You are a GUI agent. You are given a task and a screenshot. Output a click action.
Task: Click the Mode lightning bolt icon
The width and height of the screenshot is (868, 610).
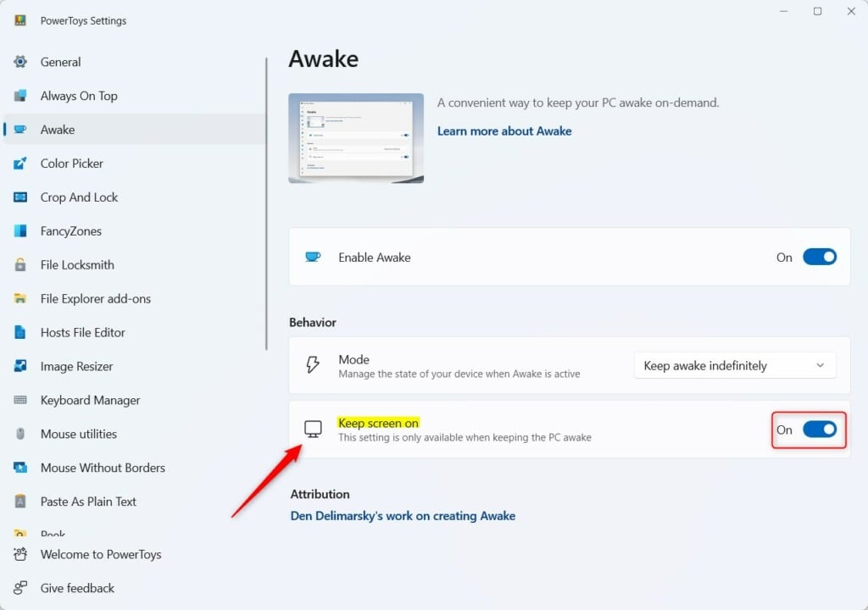pos(313,365)
